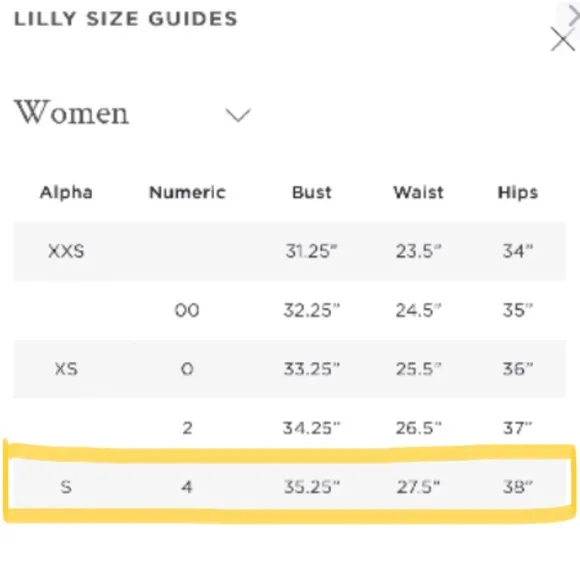
Task: Expand the Women category dropdown chevron
Action: [x=238, y=115]
